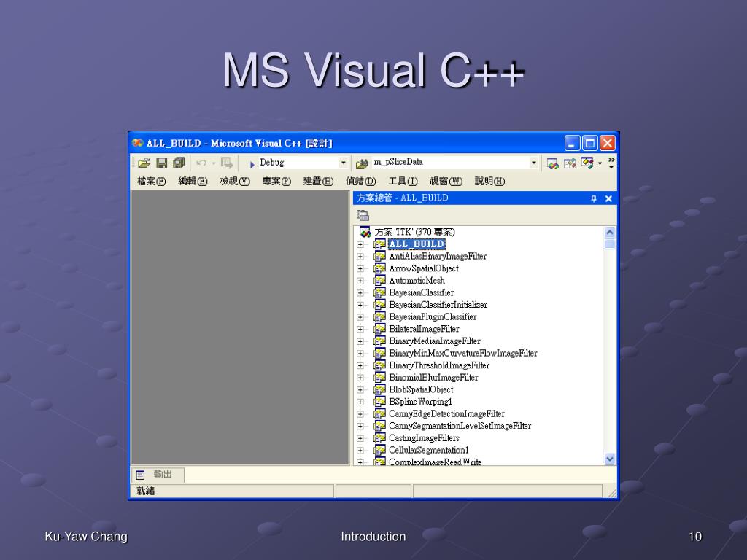This screenshot has height=560, width=747.
Task: Click the toolbar overflow chevron
Action: pyautogui.click(x=612, y=163)
